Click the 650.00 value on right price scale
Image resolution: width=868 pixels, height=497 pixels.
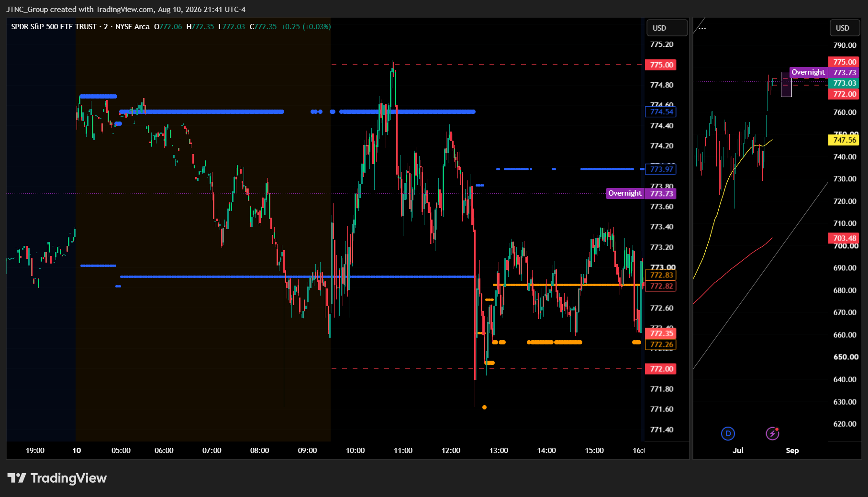point(845,357)
